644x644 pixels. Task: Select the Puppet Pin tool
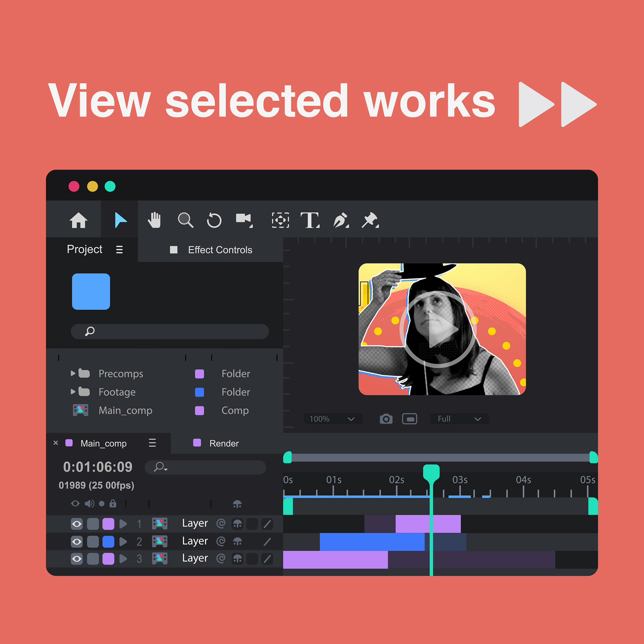click(370, 220)
